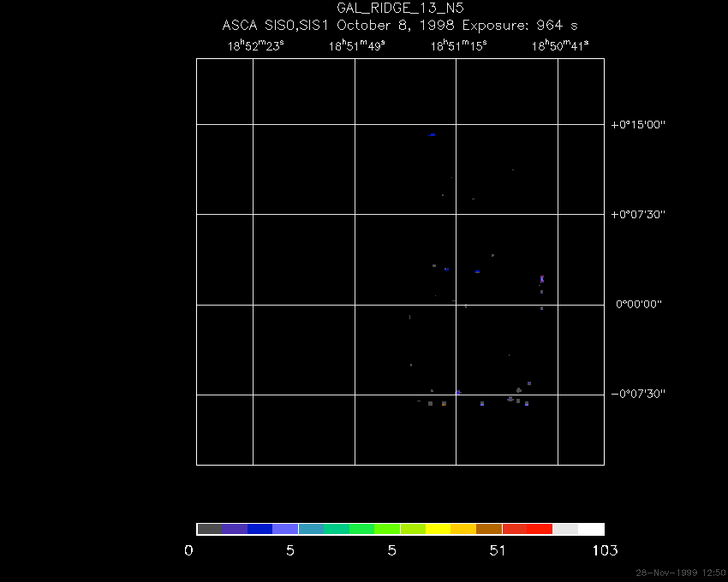Select the sea green swatch in the color bar
This screenshot has width=728, height=582.
[x=337, y=529]
